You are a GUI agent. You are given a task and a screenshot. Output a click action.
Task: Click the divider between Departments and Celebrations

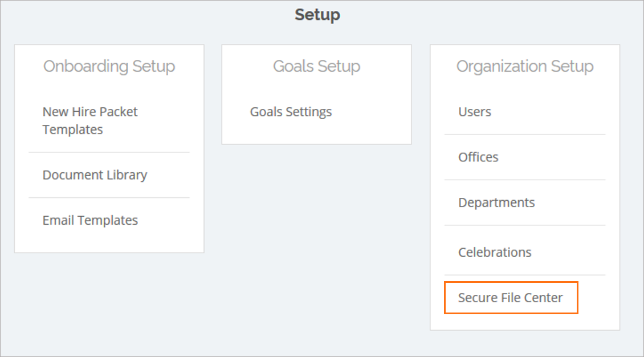tap(525, 225)
